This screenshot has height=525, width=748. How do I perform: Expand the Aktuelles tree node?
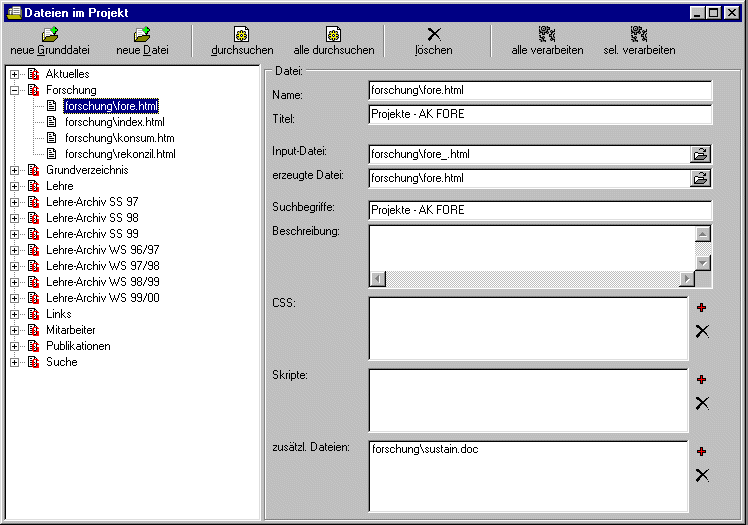coord(14,74)
